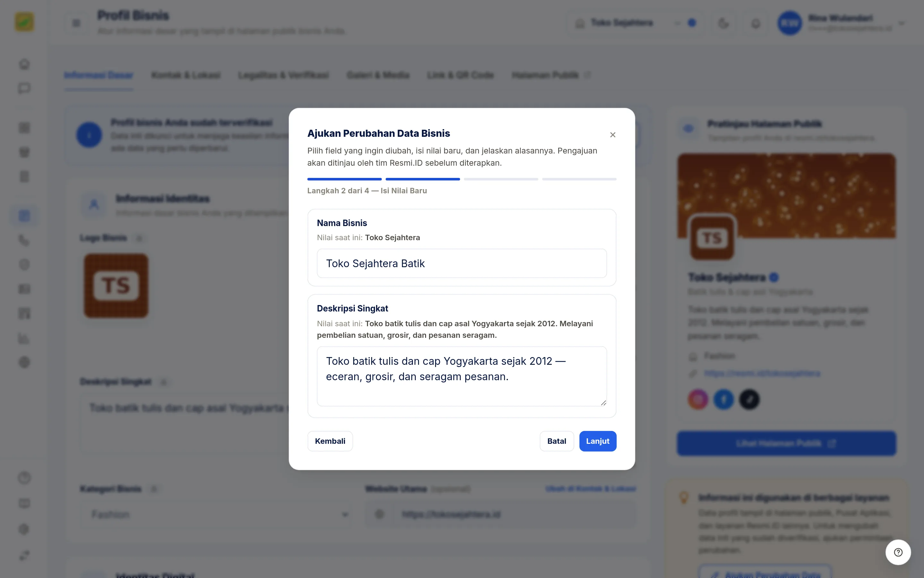Click the Lihat Halaman Publik button
Image resolution: width=924 pixels, height=578 pixels.
click(x=787, y=443)
